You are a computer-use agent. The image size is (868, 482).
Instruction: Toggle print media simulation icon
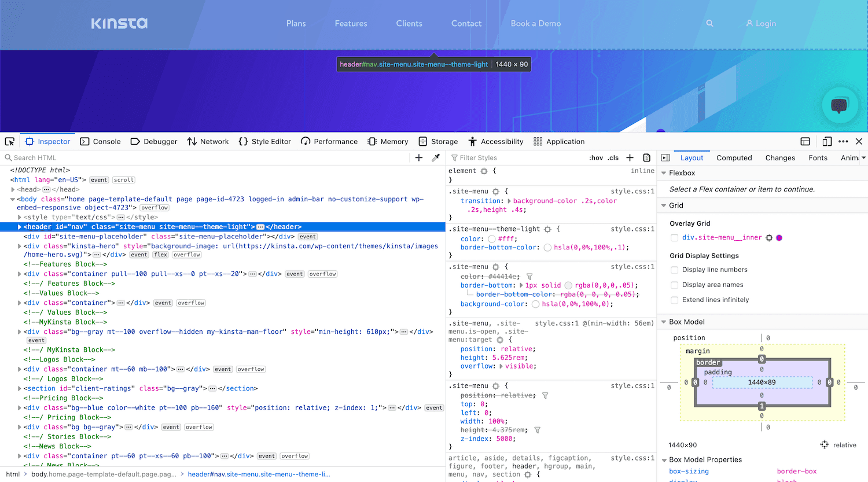point(646,157)
